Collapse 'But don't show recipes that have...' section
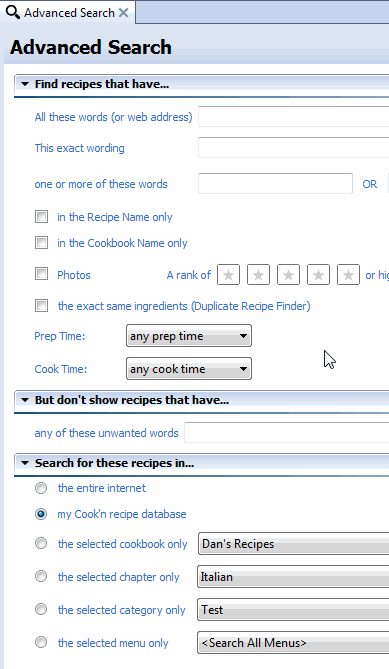Viewport: 389px width, 669px height. tap(25, 400)
